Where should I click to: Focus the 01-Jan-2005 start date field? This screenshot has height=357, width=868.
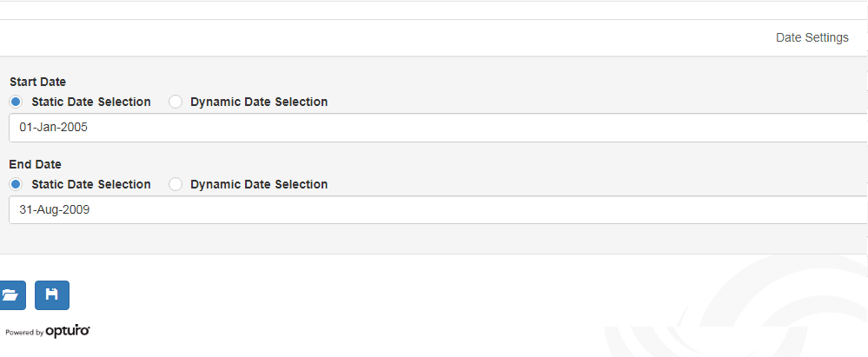pos(438,128)
